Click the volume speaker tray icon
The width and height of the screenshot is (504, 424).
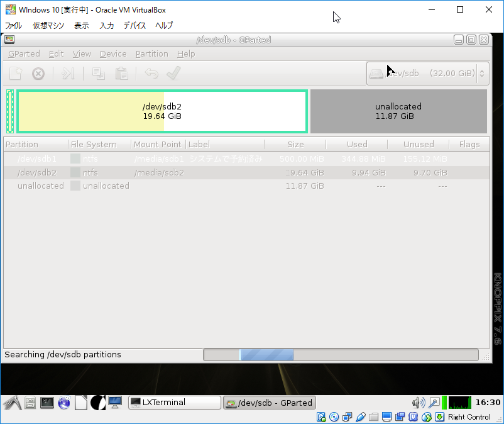click(x=418, y=403)
